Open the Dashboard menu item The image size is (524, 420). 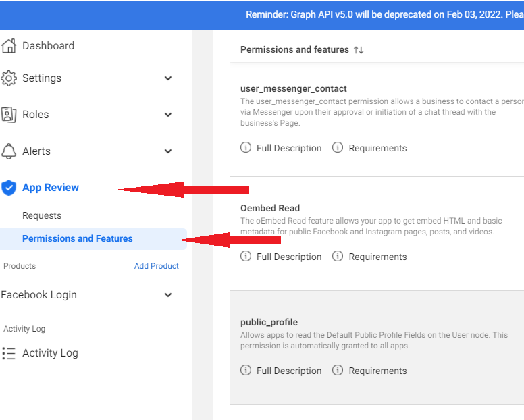[48, 46]
